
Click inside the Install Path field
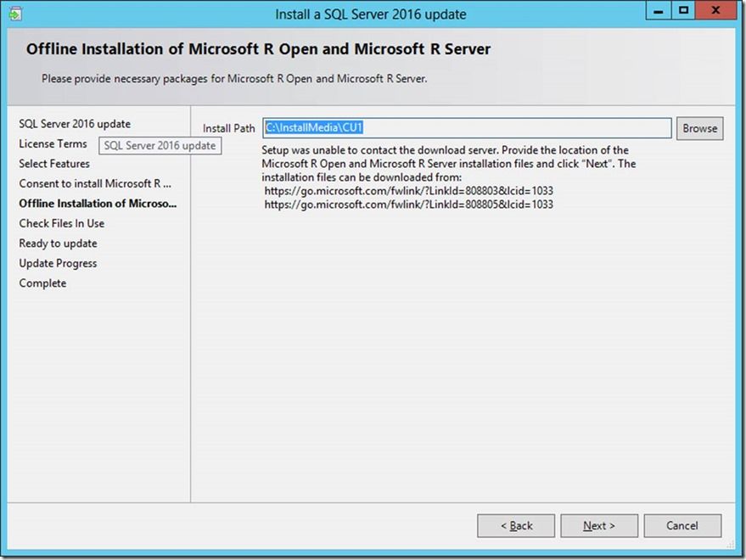tap(467, 128)
